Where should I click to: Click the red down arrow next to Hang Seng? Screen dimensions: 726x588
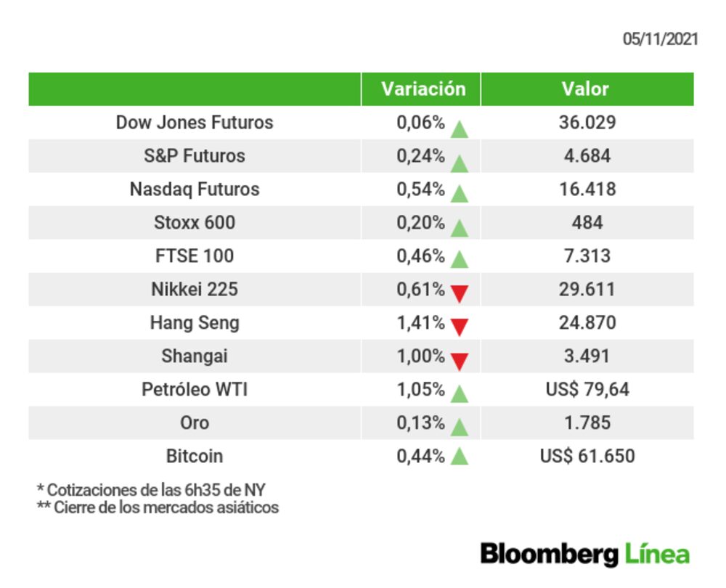click(459, 327)
